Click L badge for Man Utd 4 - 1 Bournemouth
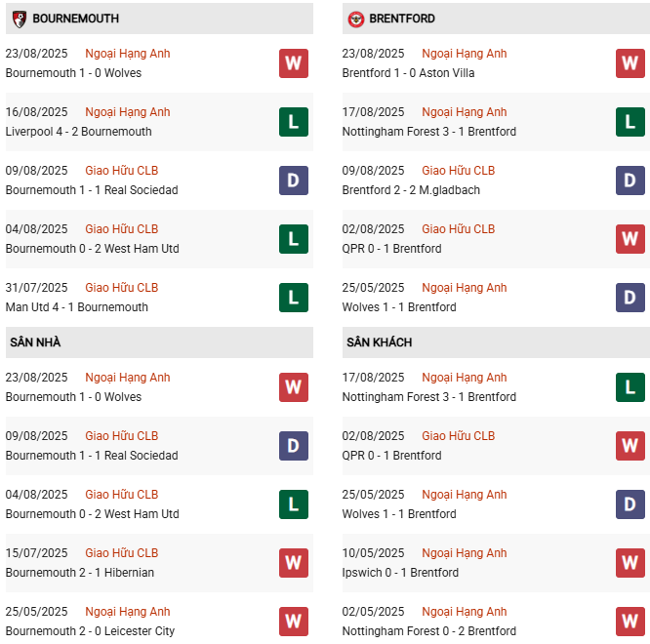Screen dimensions: 650x644 tap(293, 298)
